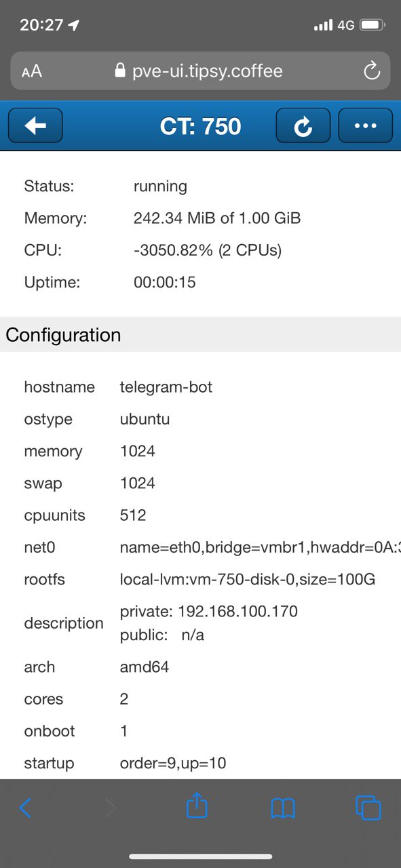This screenshot has width=401, height=868.
Task: Tap the Safari share icon
Action: coord(197,806)
